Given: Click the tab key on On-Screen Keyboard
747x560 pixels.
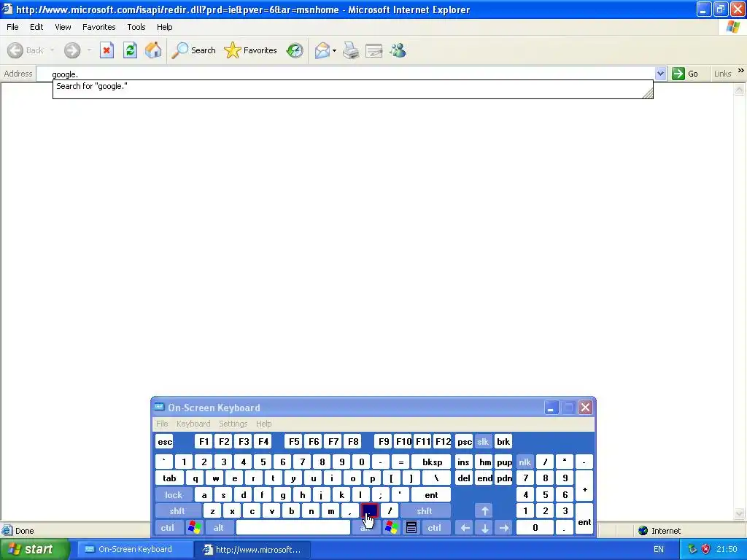Looking at the screenshot, I should tap(169, 478).
